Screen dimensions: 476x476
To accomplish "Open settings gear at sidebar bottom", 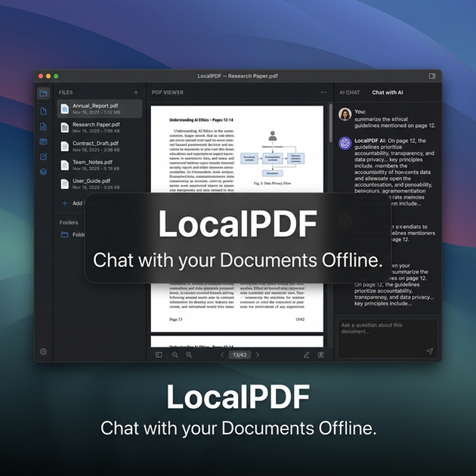I will click(43, 351).
